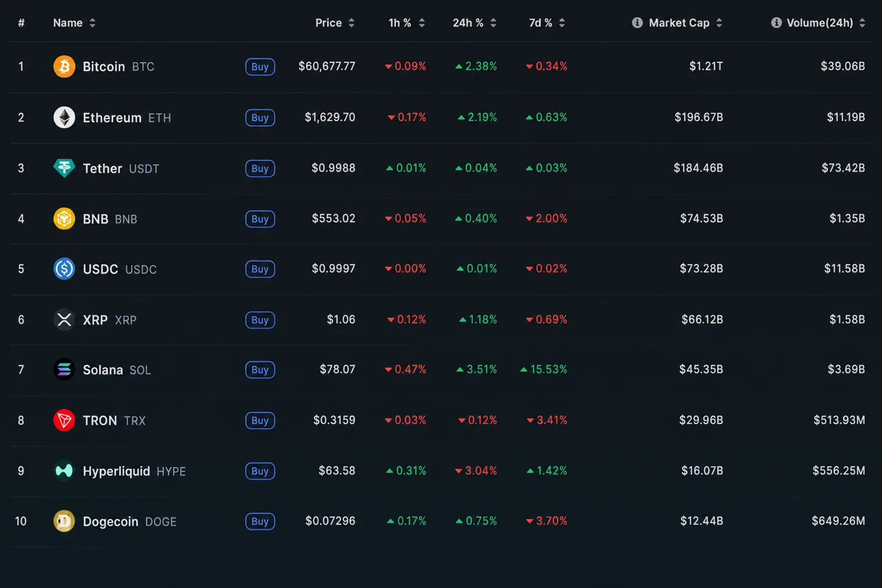Screen dimensions: 882x588
Task: Click the Solana logo icon
Action: tap(64, 370)
